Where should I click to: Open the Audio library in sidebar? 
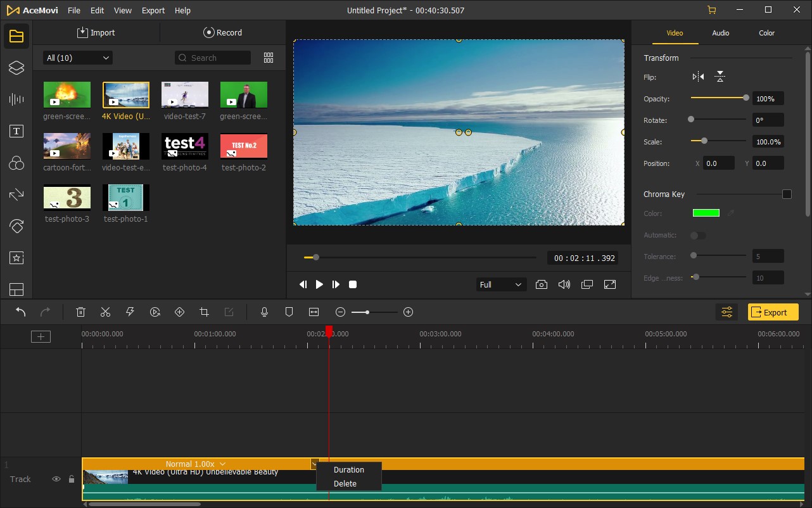[16, 99]
